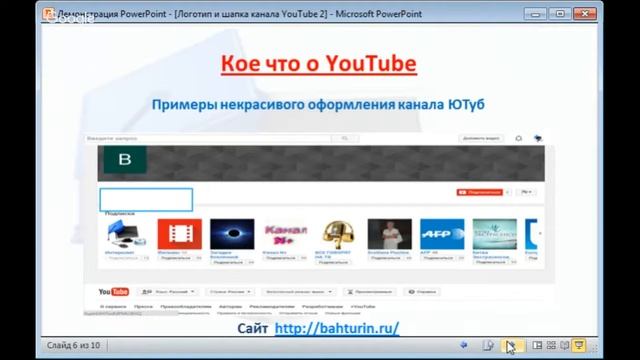
Task: Open the pink 'Канал' channel thumbnail
Action: [285, 234]
